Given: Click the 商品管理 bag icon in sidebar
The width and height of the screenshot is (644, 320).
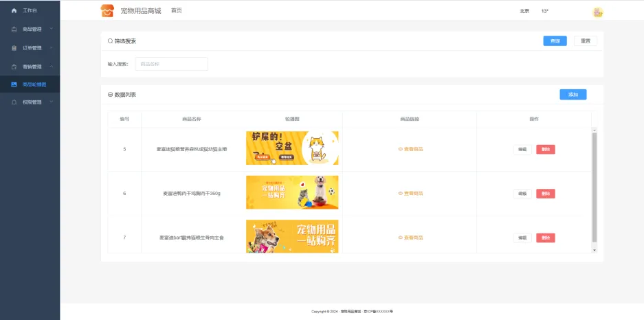Looking at the screenshot, I should 14,30.
